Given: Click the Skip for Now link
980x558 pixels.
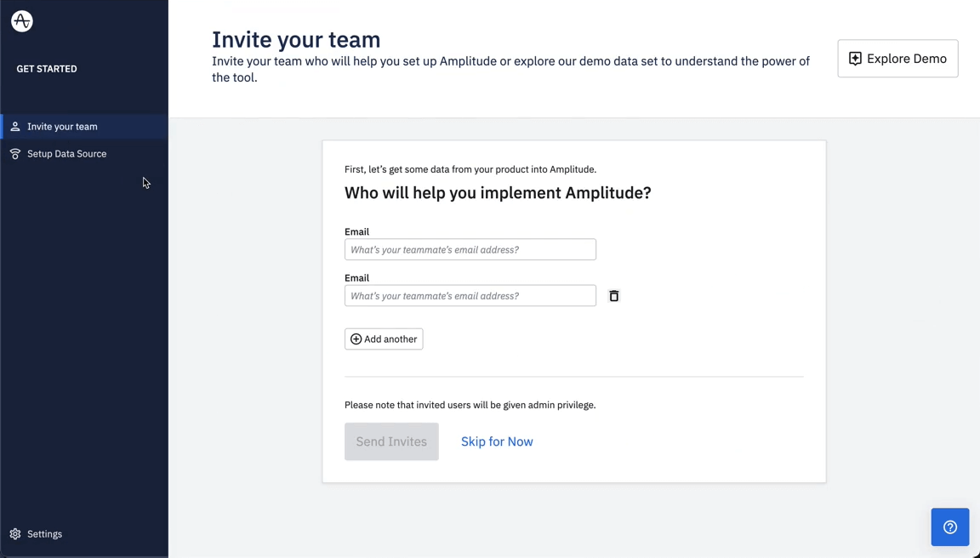Looking at the screenshot, I should [497, 441].
